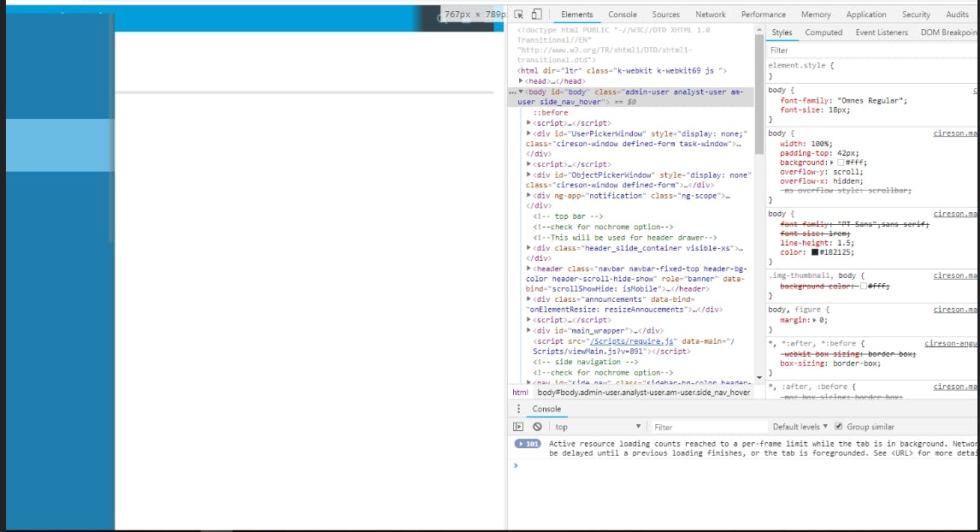Switch to the Sources tab

(665, 15)
